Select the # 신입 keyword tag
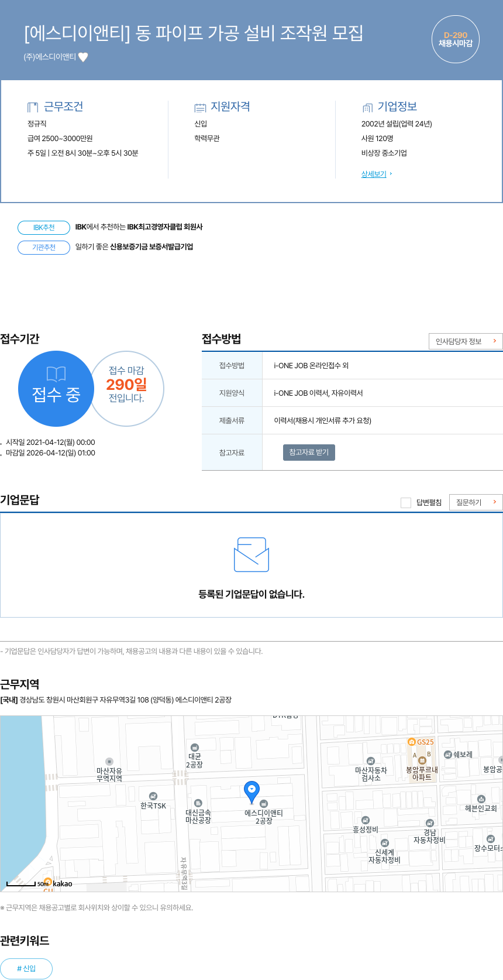 26,969
